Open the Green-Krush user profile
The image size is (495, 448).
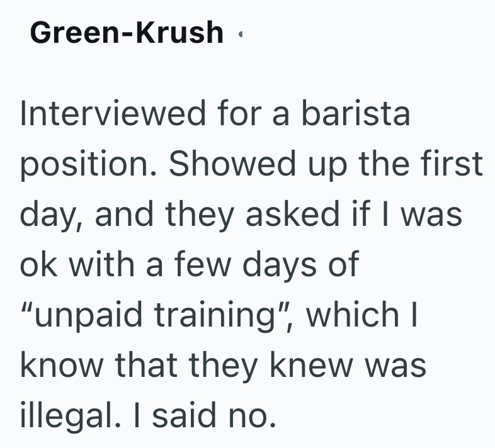(x=126, y=33)
